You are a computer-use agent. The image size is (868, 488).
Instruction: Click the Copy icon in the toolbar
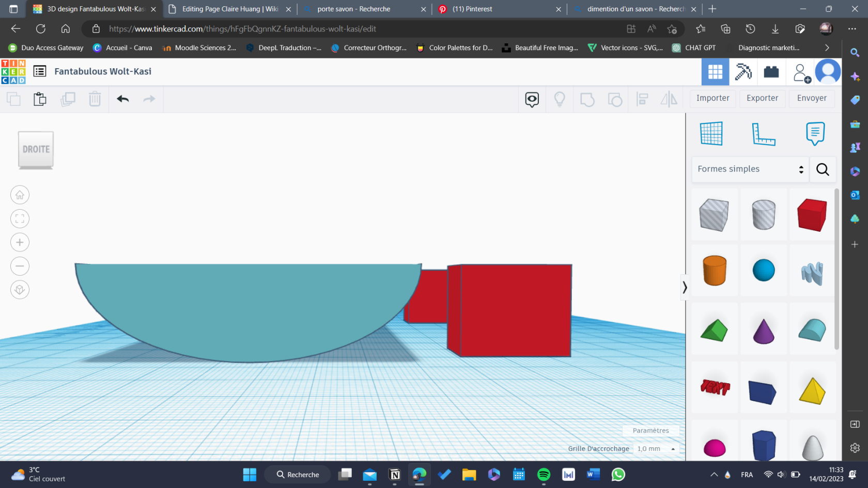pos(13,99)
